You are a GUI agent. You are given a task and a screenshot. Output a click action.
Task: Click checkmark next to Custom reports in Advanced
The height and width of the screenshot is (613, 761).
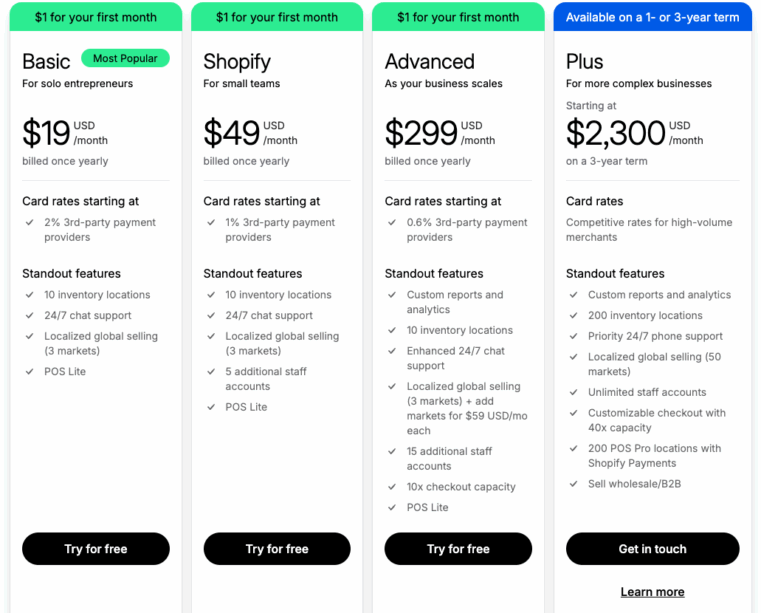pos(393,295)
